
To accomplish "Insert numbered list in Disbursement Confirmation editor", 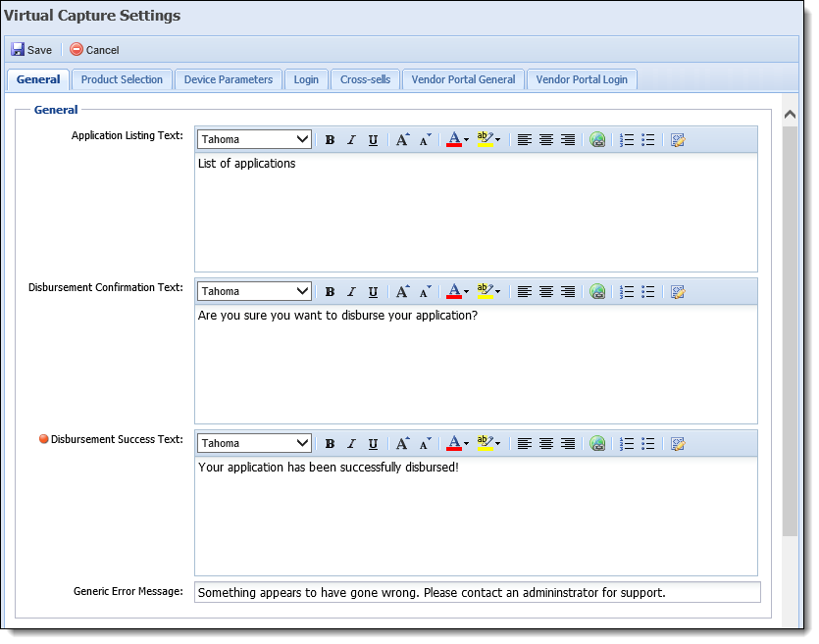I will [x=626, y=292].
